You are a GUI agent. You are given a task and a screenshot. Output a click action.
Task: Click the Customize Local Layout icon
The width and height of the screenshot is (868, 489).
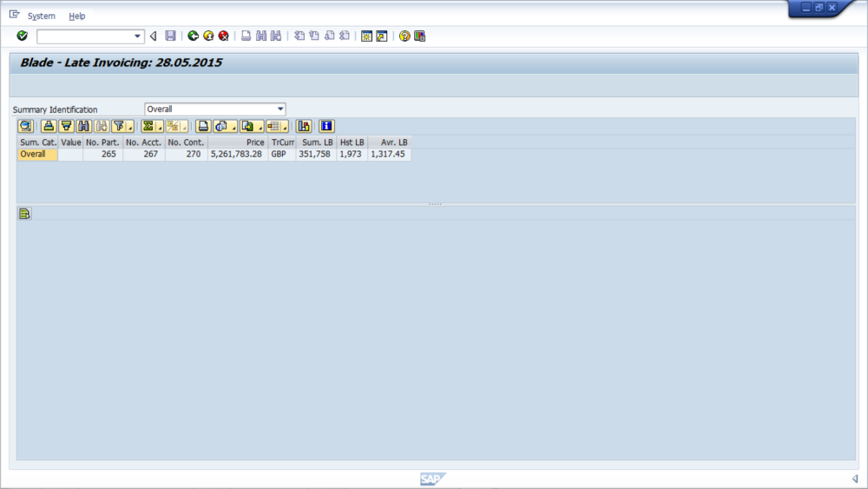click(x=419, y=36)
